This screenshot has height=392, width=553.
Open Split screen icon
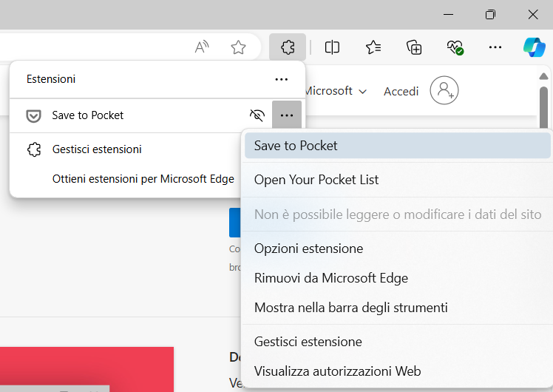[x=332, y=47]
